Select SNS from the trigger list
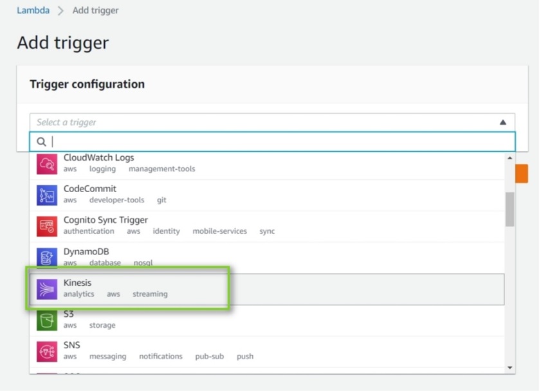 72,345
